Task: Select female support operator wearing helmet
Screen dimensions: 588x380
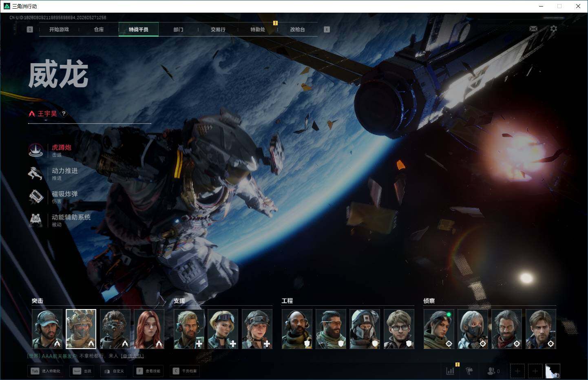Action: [257, 329]
